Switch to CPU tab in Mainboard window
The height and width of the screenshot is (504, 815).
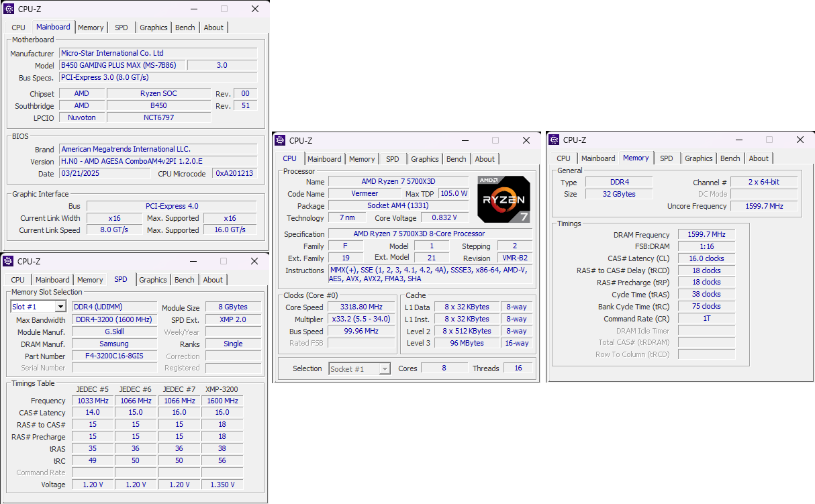pyautogui.click(x=19, y=28)
